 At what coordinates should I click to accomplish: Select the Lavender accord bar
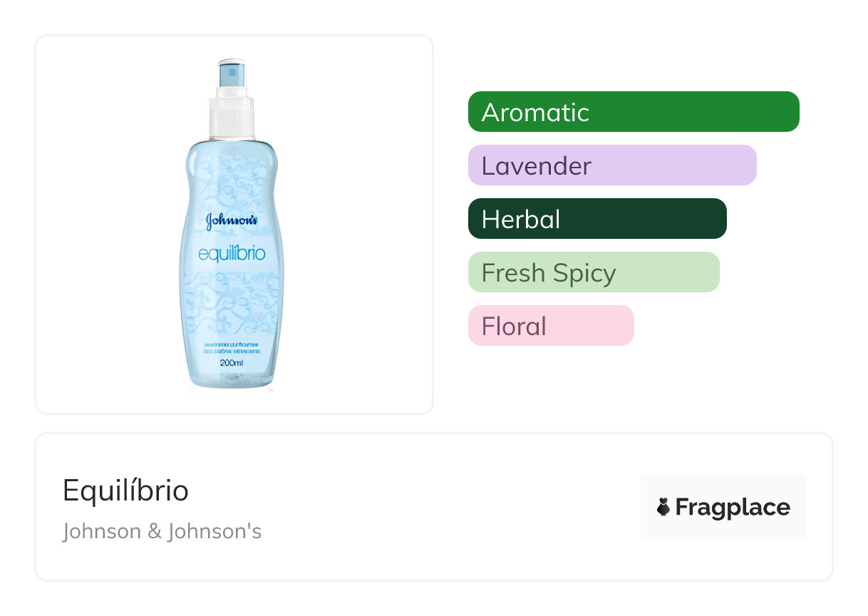point(611,165)
